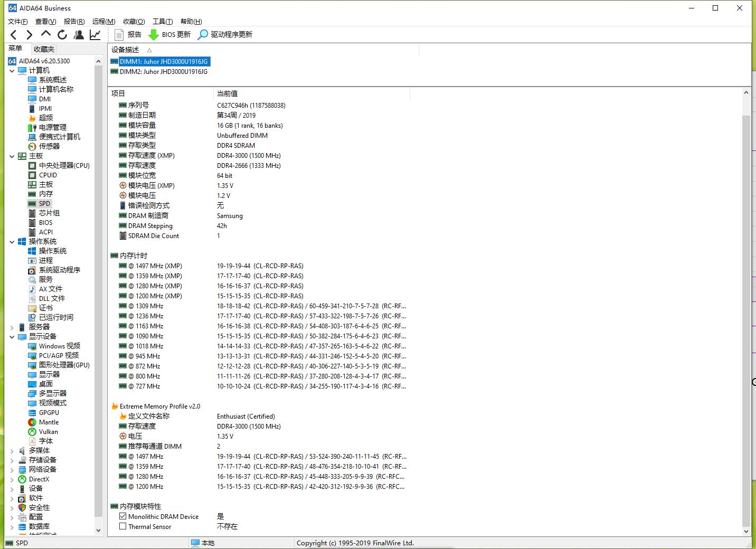This screenshot has height=549, width=756.
Task: Collapse the 主板 tree node
Action: 12,156
